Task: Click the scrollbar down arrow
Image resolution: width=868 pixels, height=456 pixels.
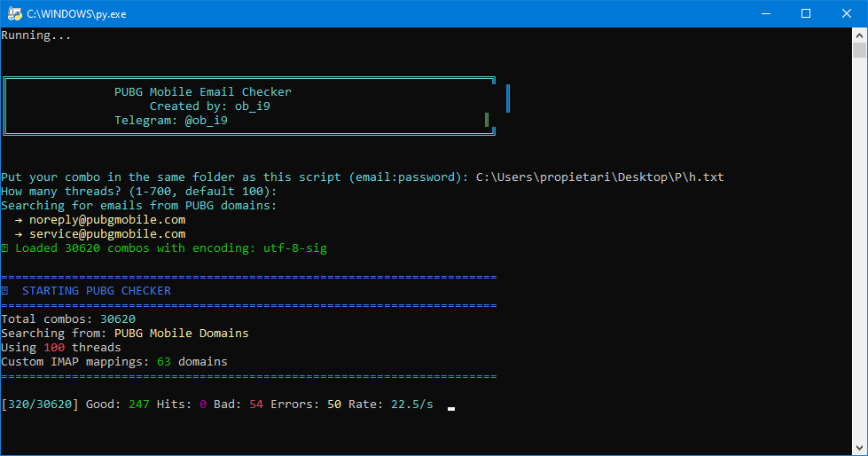Action: (859, 448)
